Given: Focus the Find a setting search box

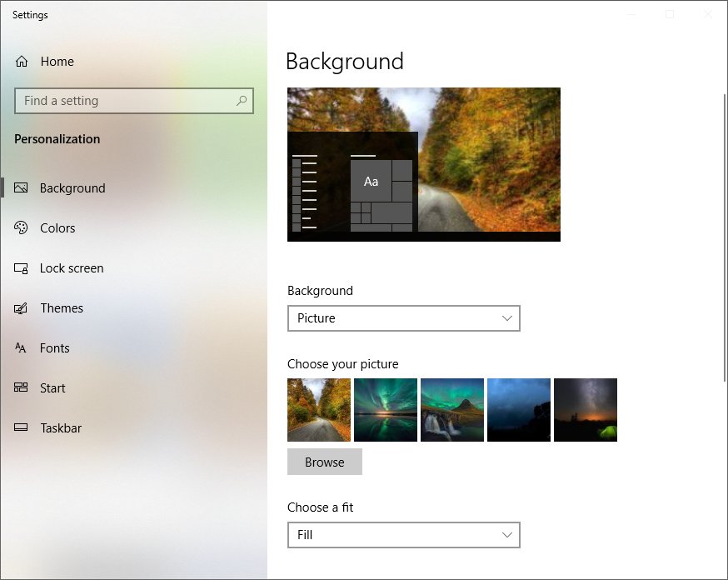Looking at the screenshot, I should (134, 101).
